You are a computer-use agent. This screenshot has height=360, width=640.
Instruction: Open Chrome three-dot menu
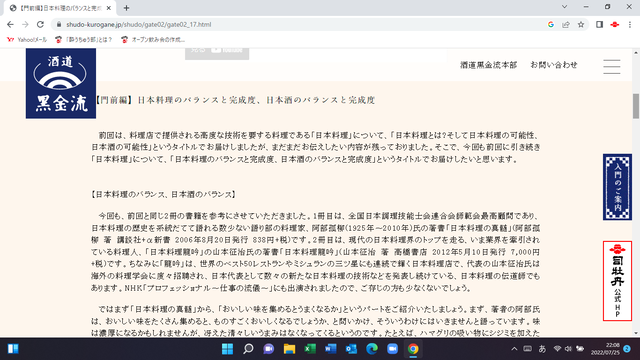coord(630,24)
